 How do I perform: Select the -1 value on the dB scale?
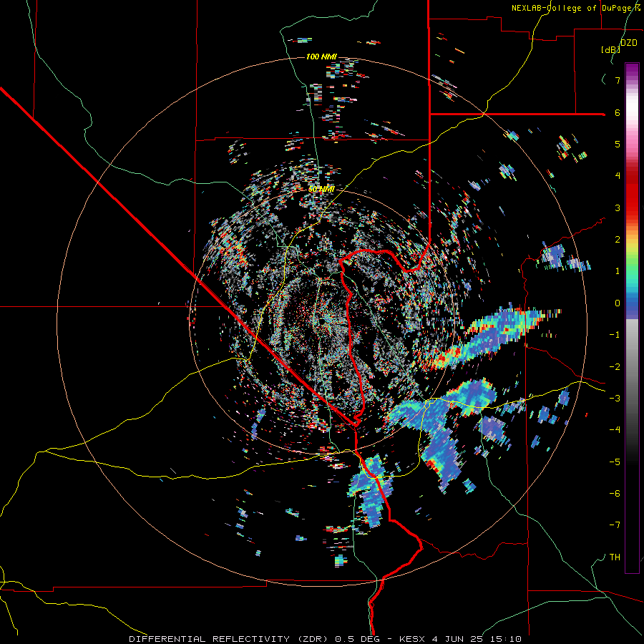click(x=615, y=335)
